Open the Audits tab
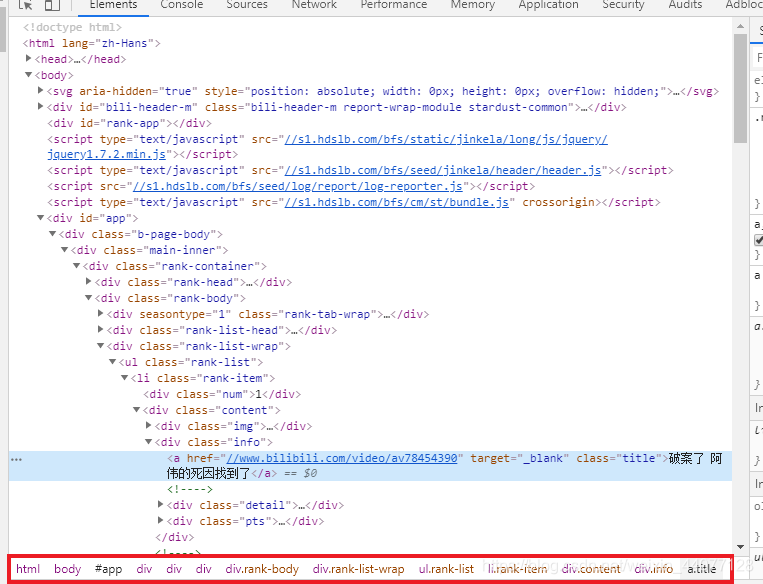The image size is (763, 584). tap(685, 5)
